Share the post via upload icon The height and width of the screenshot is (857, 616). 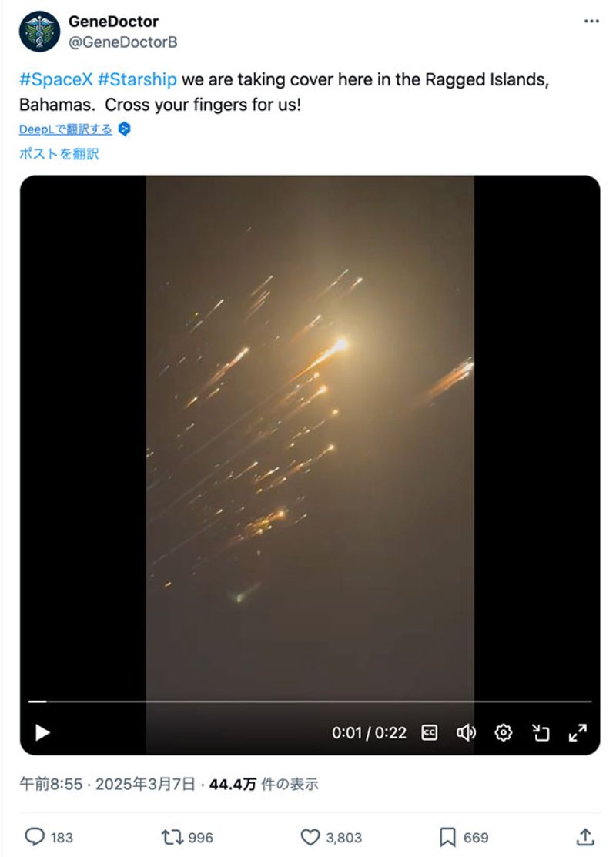585,837
